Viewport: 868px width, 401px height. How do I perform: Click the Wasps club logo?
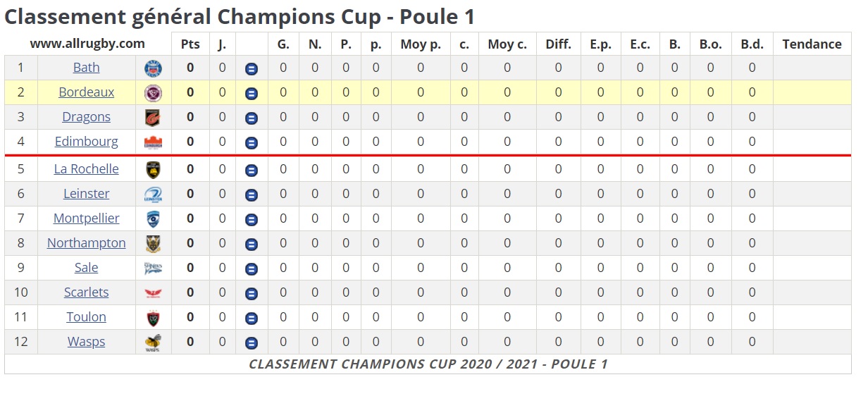tap(153, 343)
